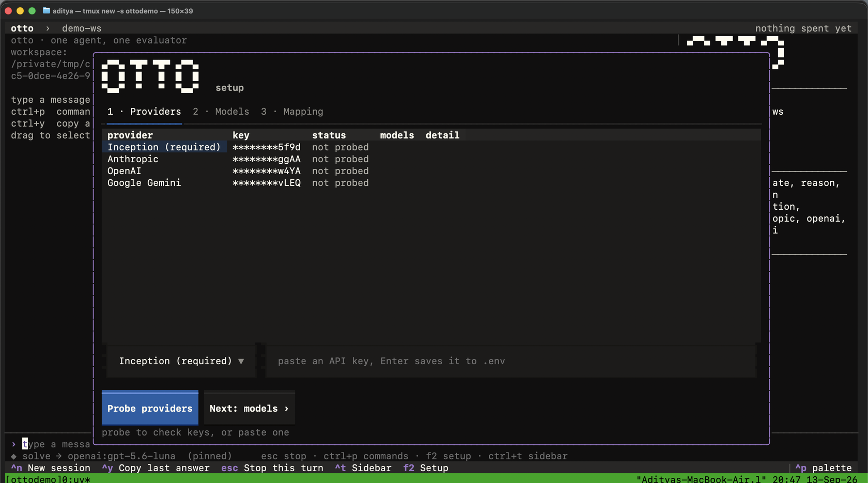868x483 pixels.
Task: Click the masked key ending in 5f9d
Action: (x=267, y=147)
